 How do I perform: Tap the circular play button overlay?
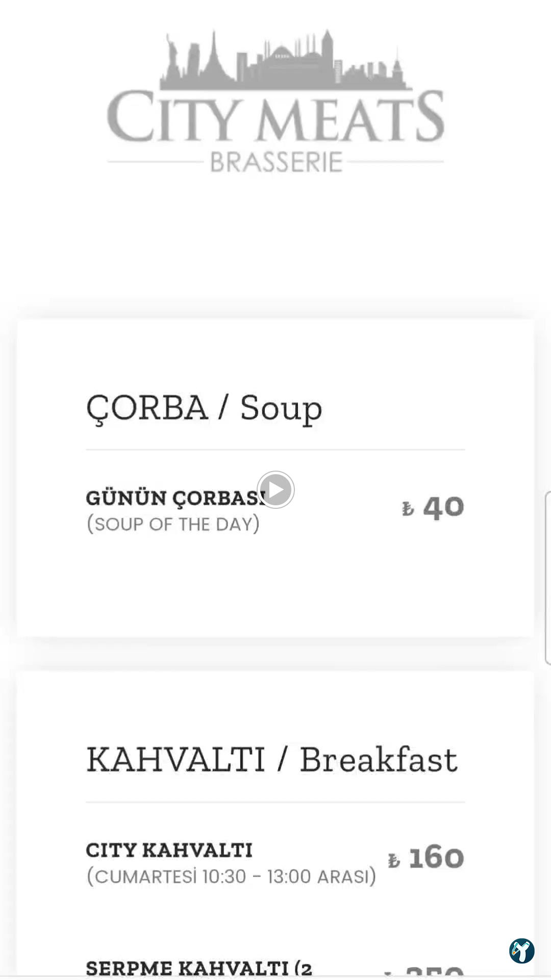[x=275, y=489]
